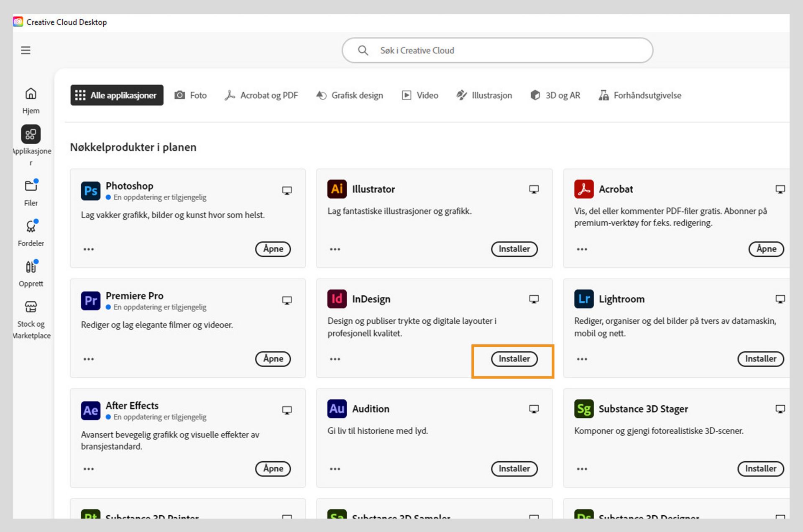This screenshot has height=532, width=803.
Task: Click Installer button for Lightroom
Action: [x=760, y=359]
